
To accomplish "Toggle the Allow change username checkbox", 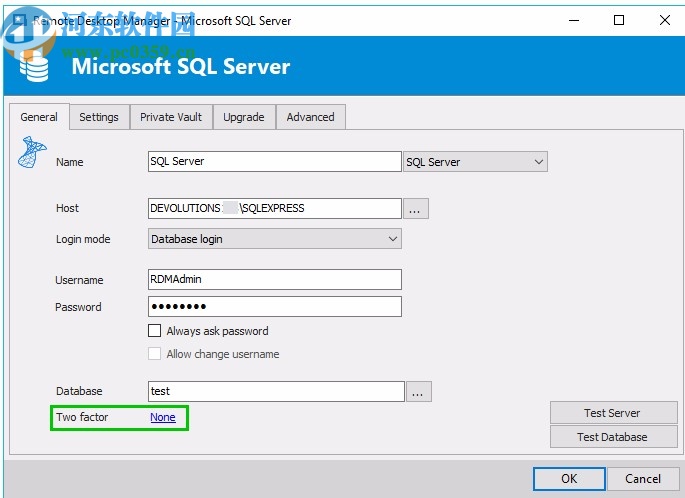I will coord(154,353).
